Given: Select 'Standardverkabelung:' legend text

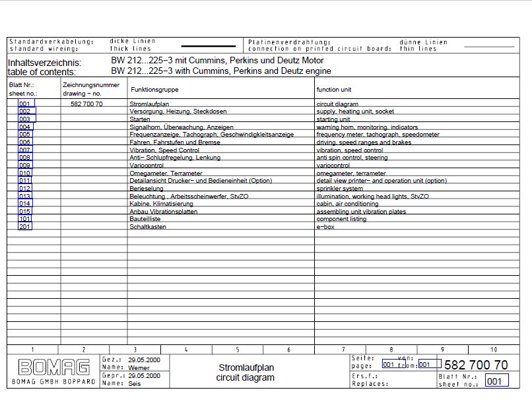Looking at the screenshot, I should tap(51, 42).
